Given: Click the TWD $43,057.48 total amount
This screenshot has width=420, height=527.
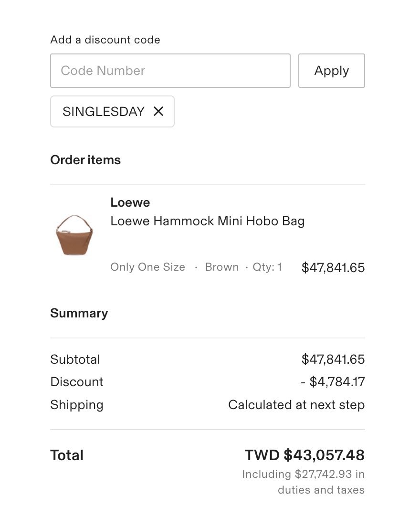Looking at the screenshot, I should tap(304, 455).
